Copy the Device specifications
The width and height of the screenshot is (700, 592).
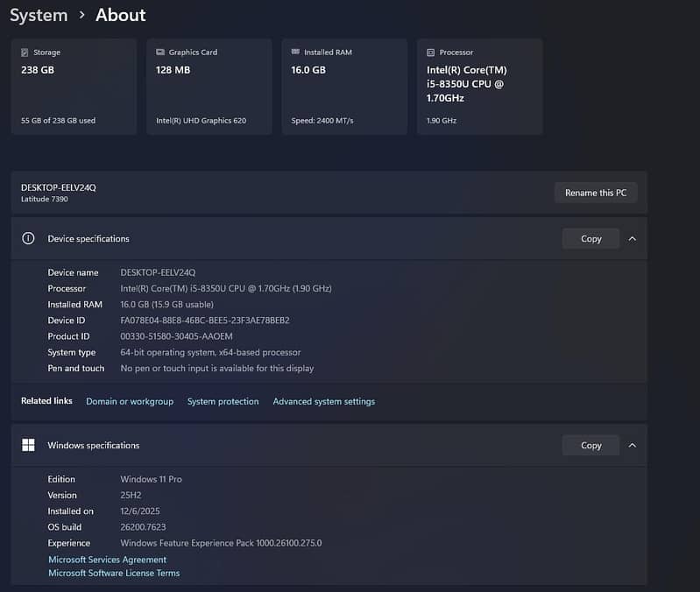click(590, 238)
